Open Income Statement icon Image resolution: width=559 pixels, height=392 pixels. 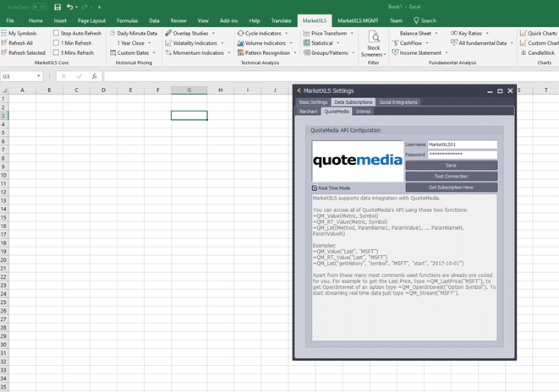(395, 52)
